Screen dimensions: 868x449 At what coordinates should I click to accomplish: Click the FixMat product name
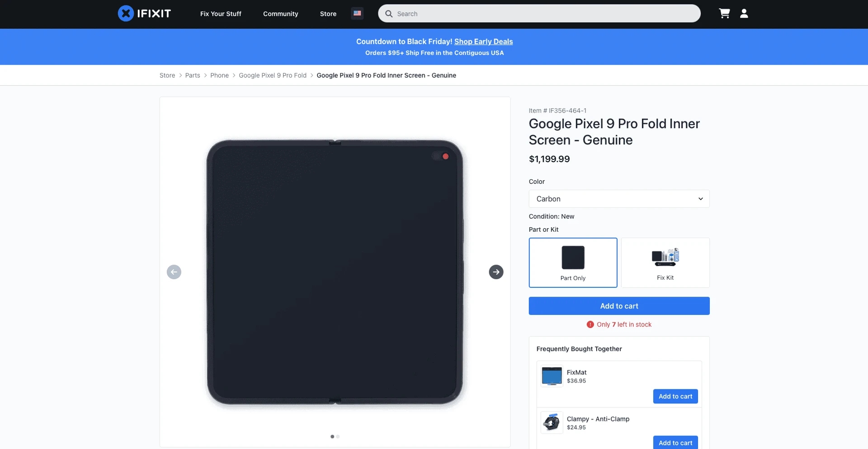point(576,372)
